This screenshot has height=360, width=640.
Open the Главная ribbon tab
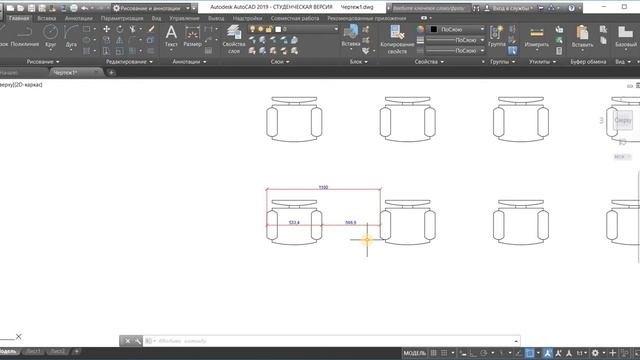19,18
